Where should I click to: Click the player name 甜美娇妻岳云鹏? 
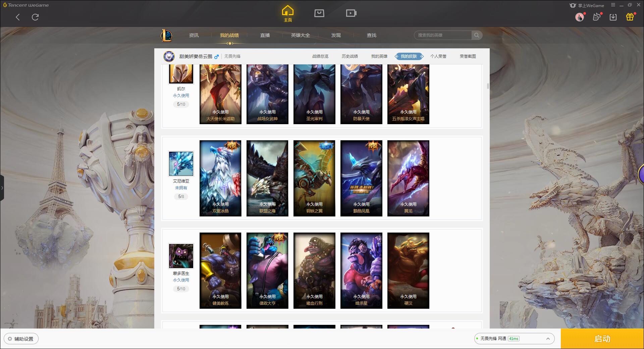(196, 56)
